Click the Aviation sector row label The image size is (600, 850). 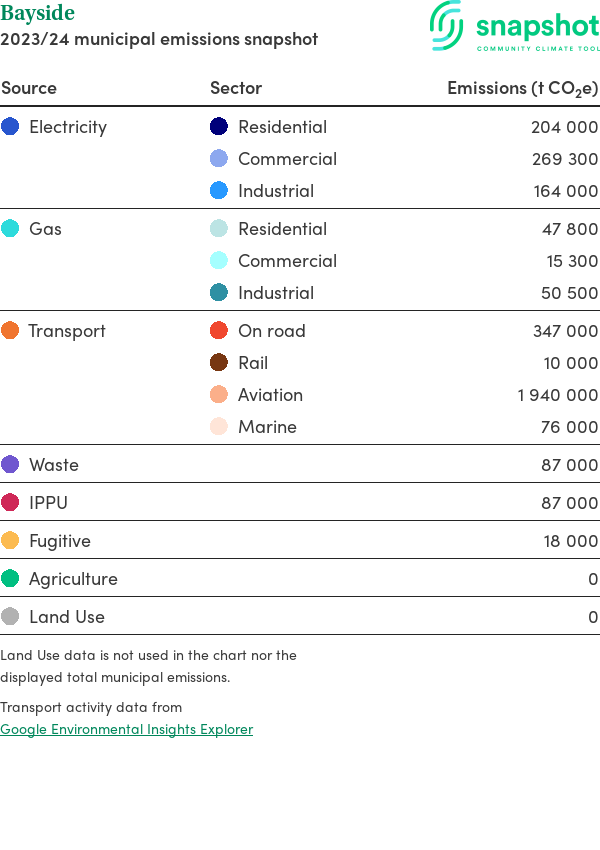(270, 395)
